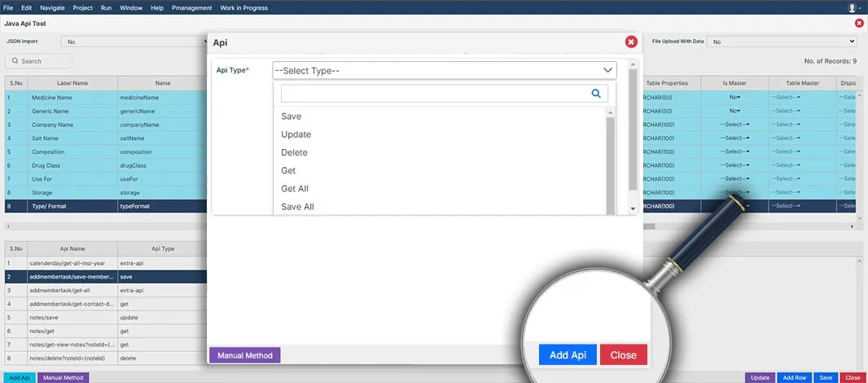Click the useFor name cell
868x383 pixels.
(x=162, y=179)
